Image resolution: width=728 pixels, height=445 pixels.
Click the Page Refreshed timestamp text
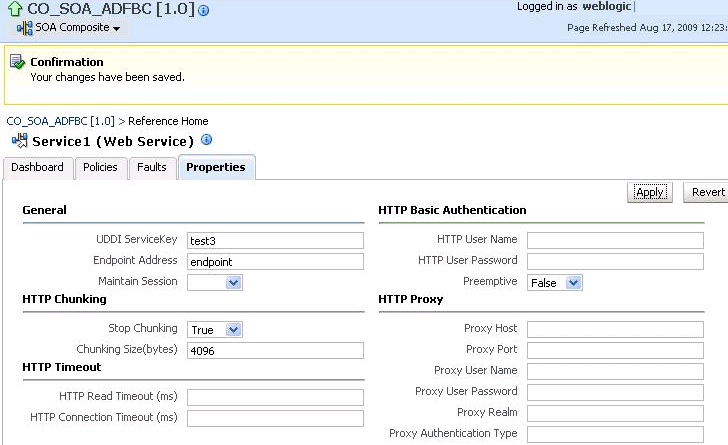click(647, 28)
